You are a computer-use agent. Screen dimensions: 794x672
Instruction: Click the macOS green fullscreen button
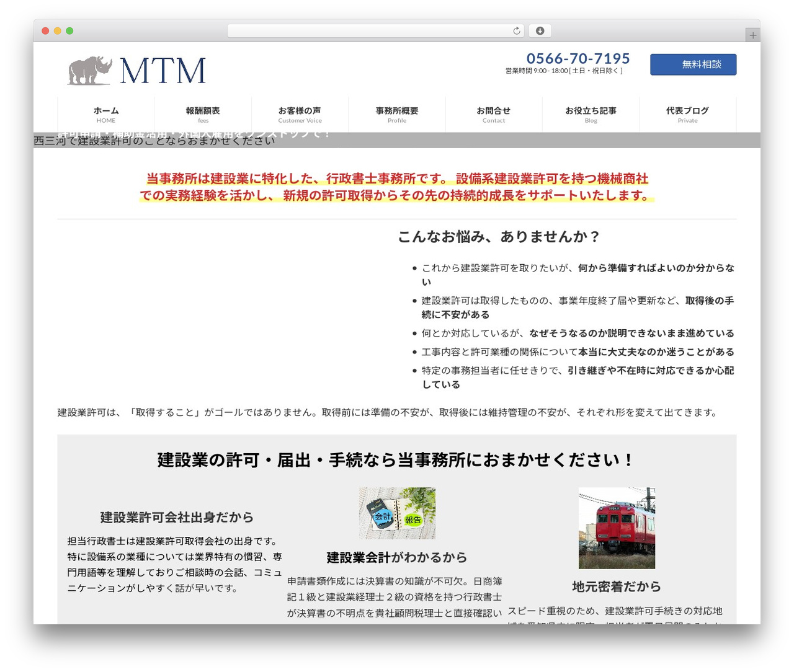point(69,31)
